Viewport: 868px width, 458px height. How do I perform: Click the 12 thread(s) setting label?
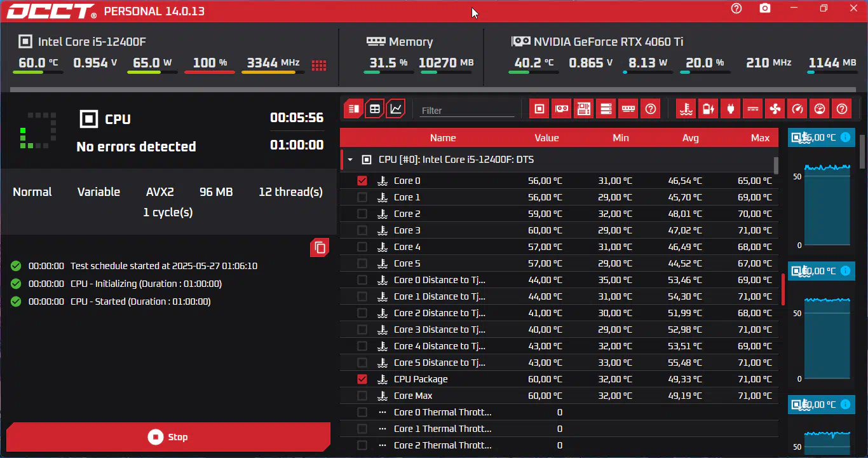pyautogui.click(x=290, y=191)
